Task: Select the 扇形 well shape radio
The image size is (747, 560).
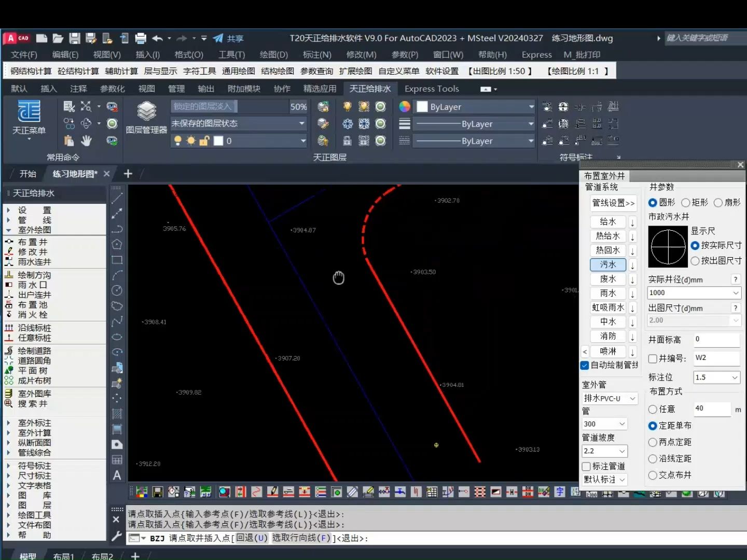Action: [718, 203]
